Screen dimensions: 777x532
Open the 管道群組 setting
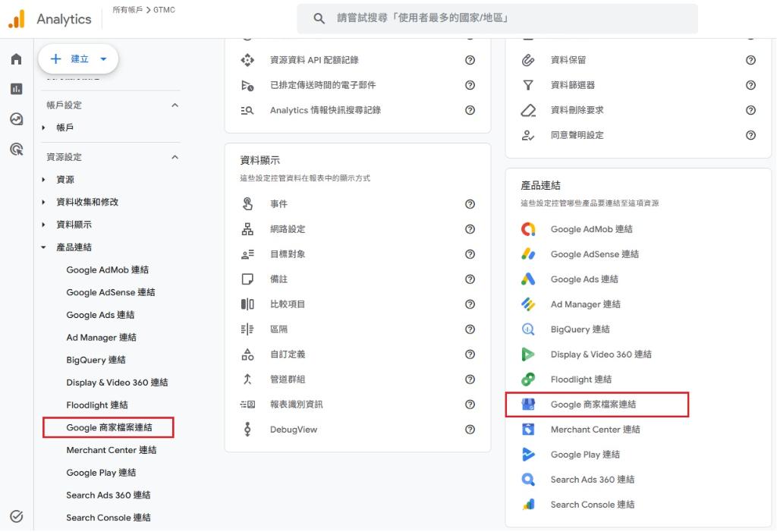coord(288,379)
